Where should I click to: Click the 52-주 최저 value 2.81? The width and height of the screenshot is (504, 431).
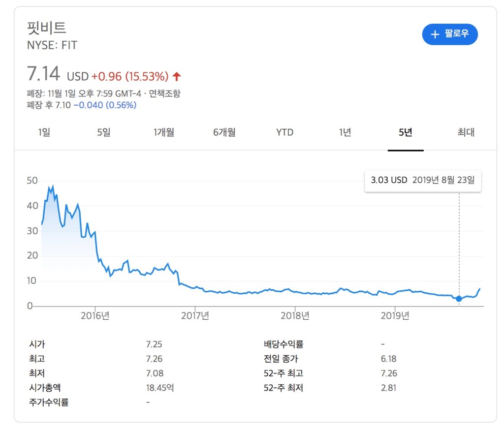point(389,388)
